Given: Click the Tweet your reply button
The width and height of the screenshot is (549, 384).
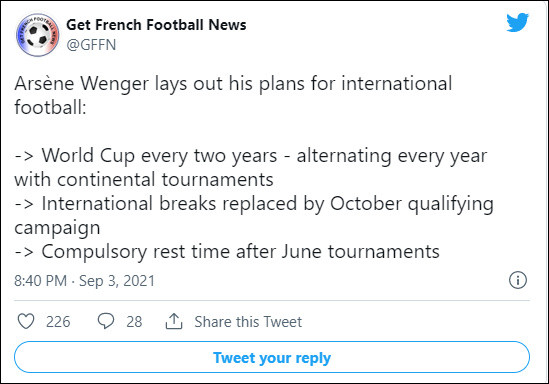Looking at the screenshot, I should pyautogui.click(x=272, y=357).
